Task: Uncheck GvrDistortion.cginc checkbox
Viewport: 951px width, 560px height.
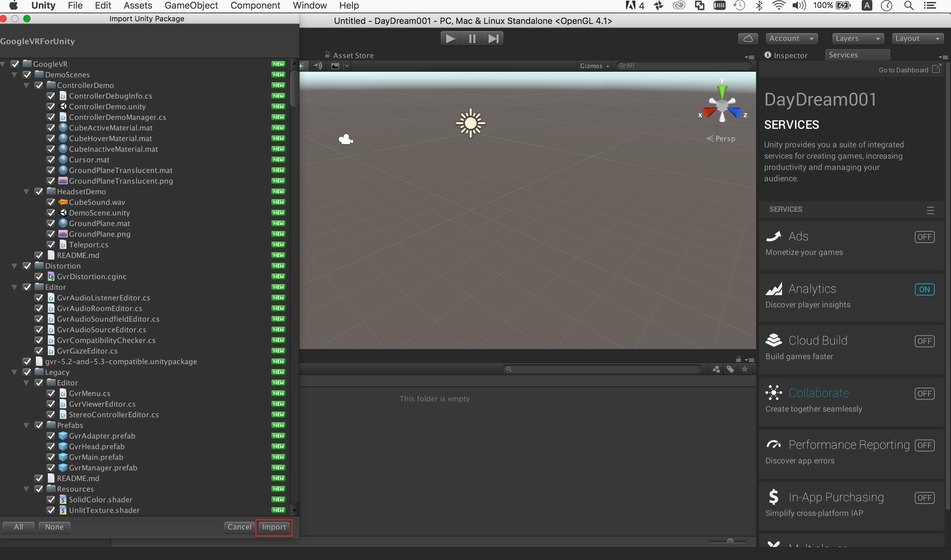Action: (x=39, y=277)
